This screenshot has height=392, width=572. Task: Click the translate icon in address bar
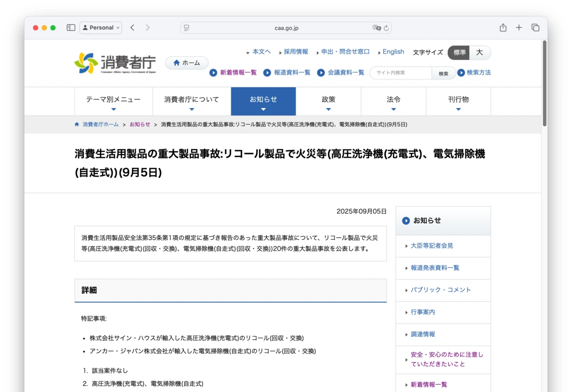pos(376,28)
